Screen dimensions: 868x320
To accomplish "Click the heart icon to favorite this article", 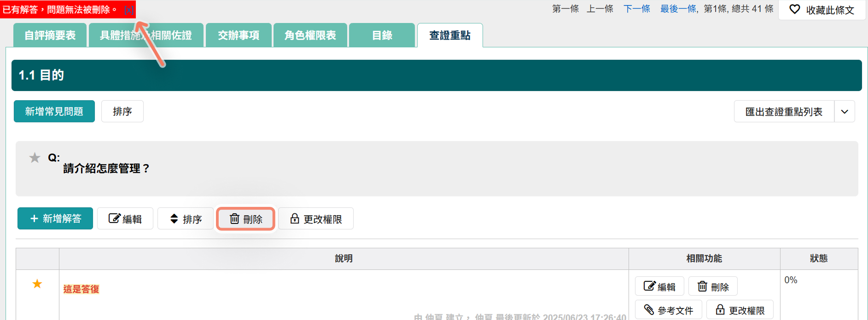I will (794, 9).
